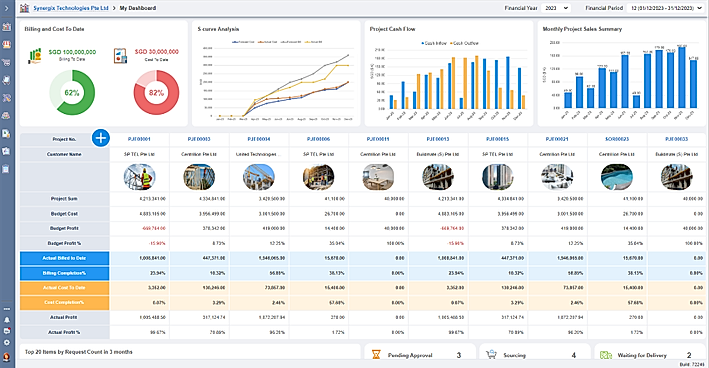Click the PJT00001 project photo thumbnail
Image resolution: width=709 pixels, height=368 pixels.
[140, 177]
